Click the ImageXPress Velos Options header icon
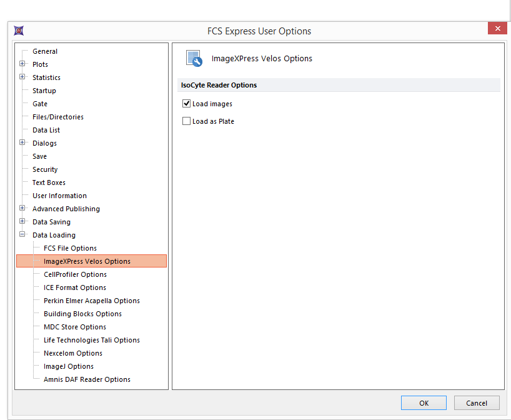511x420 pixels. click(194, 59)
